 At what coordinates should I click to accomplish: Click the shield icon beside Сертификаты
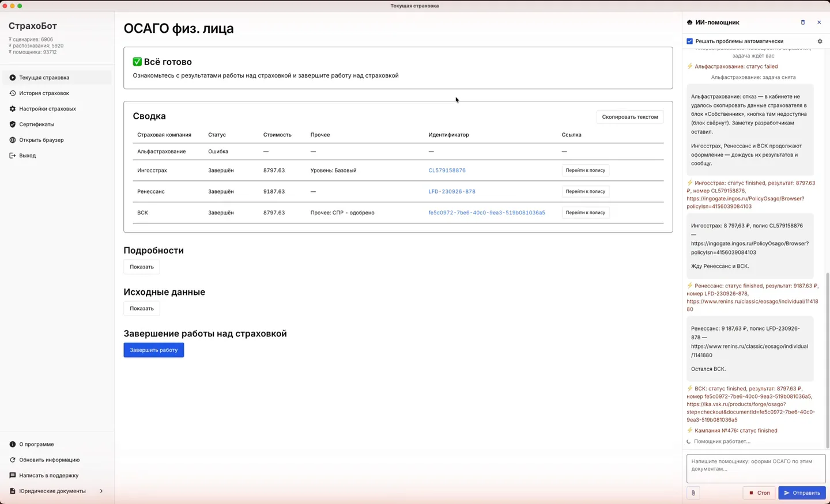(x=13, y=124)
